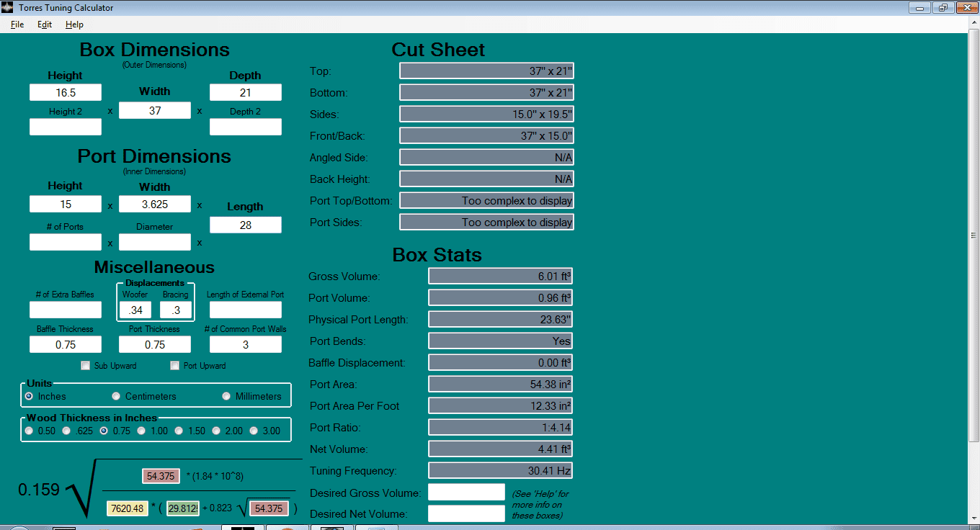
Task: Focus the Length of External Port field
Action: pyautogui.click(x=246, y=310)
